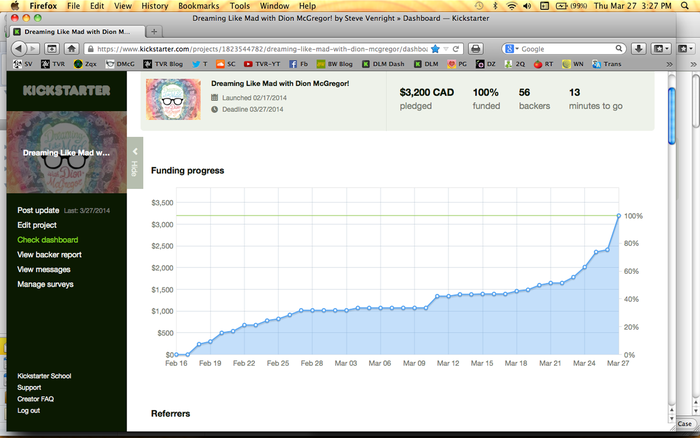Open the BW Blog bookmark

(334, 64)
